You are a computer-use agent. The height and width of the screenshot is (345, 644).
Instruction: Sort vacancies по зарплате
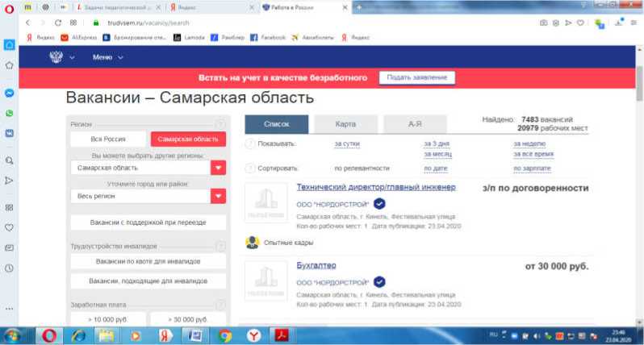pos(533,168)
